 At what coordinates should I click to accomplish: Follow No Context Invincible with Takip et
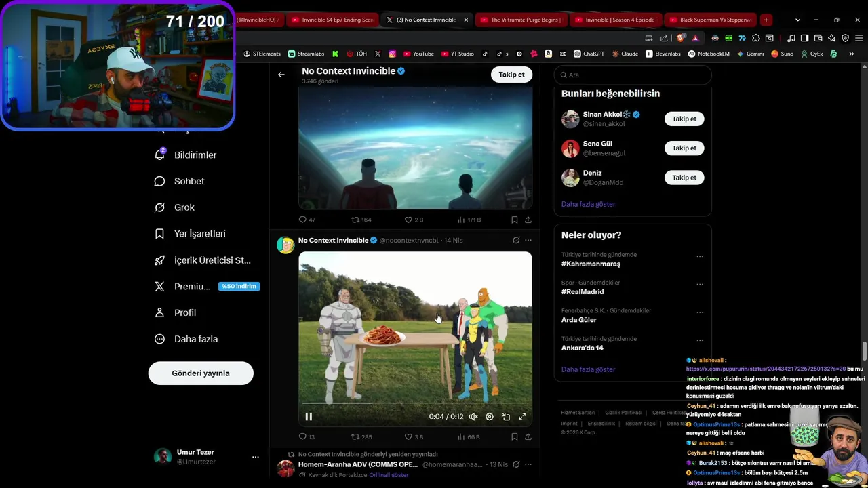511,75
